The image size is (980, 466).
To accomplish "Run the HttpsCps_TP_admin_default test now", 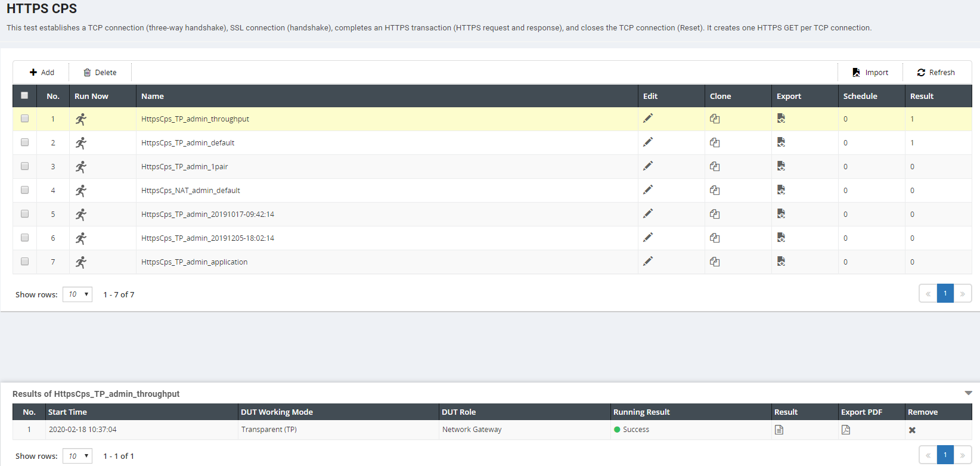I will point(81,143).
